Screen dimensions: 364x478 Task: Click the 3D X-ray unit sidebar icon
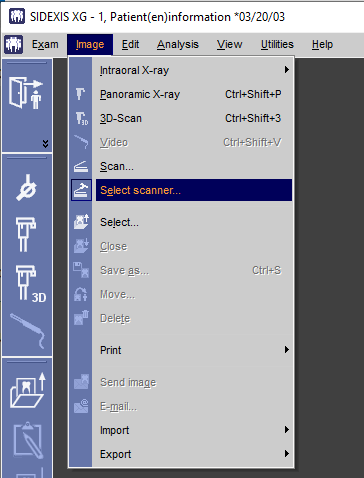[31, 284]
